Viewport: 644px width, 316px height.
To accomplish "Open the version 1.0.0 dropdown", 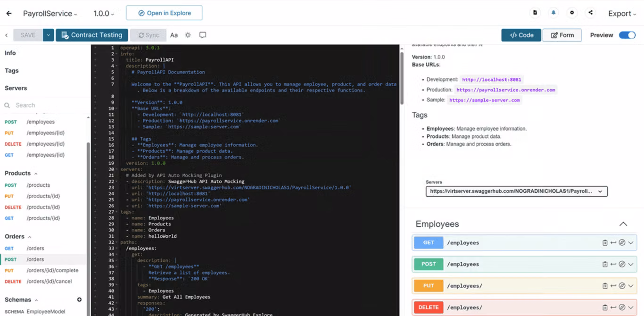I will pos(103,13).
